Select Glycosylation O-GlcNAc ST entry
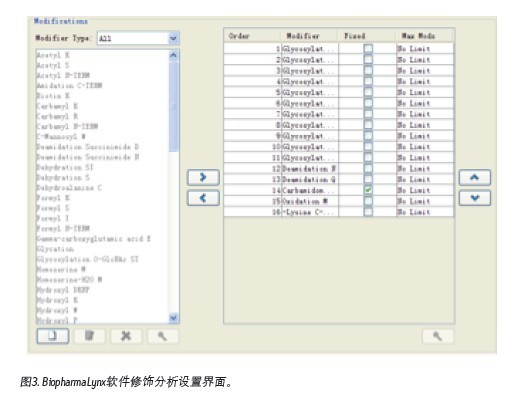 coord(87,259)
